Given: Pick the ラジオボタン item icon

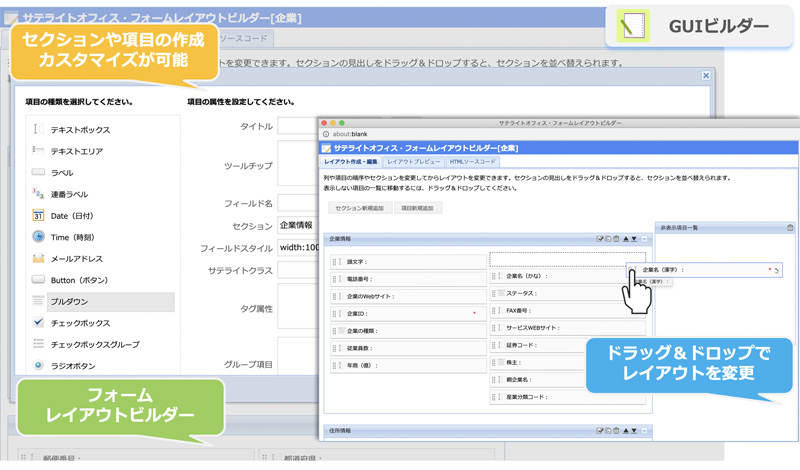Looking at the screenshot, I should (x=38, y=365).
